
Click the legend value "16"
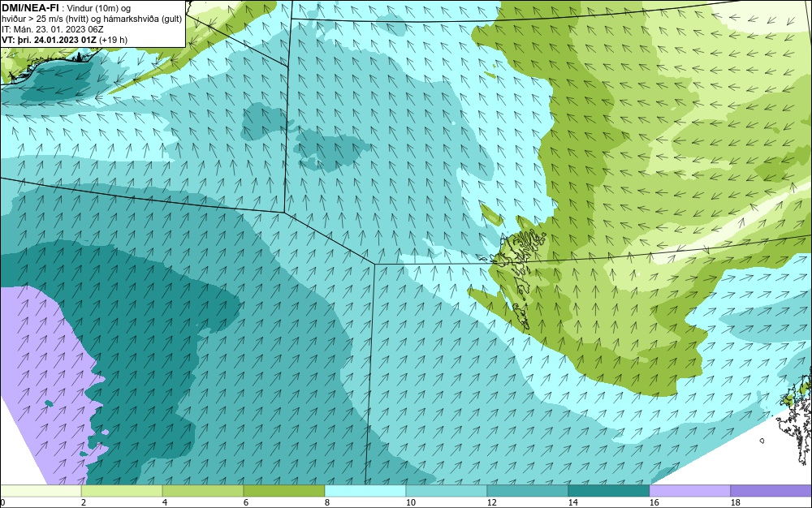pos(654,502)
